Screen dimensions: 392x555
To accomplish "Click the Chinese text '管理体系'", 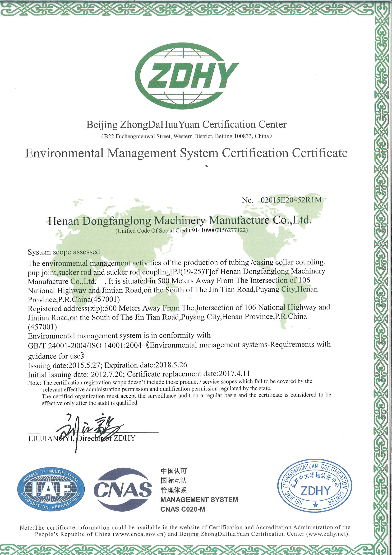I will click(x=174, y=490).
